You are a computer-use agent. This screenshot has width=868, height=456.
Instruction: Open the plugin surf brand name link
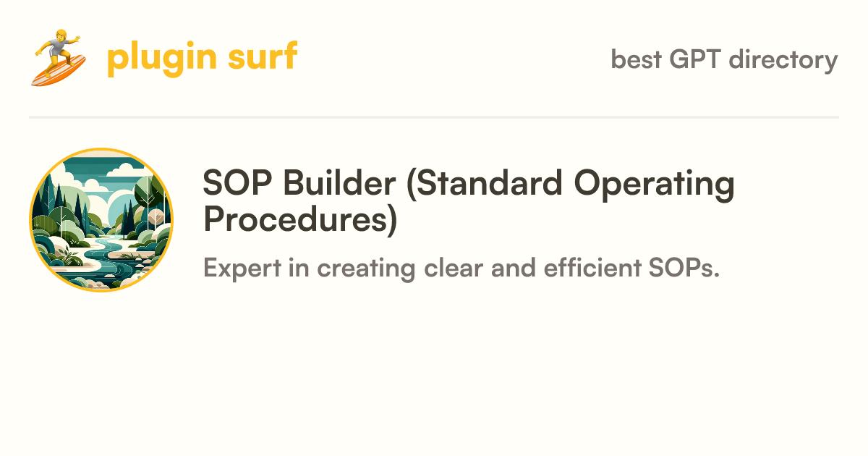coord(202,59)
